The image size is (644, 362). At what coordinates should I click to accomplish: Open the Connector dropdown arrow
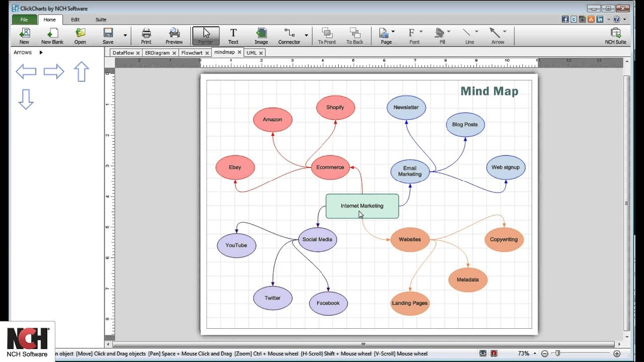pyautogui.click(x=306, y=36)
